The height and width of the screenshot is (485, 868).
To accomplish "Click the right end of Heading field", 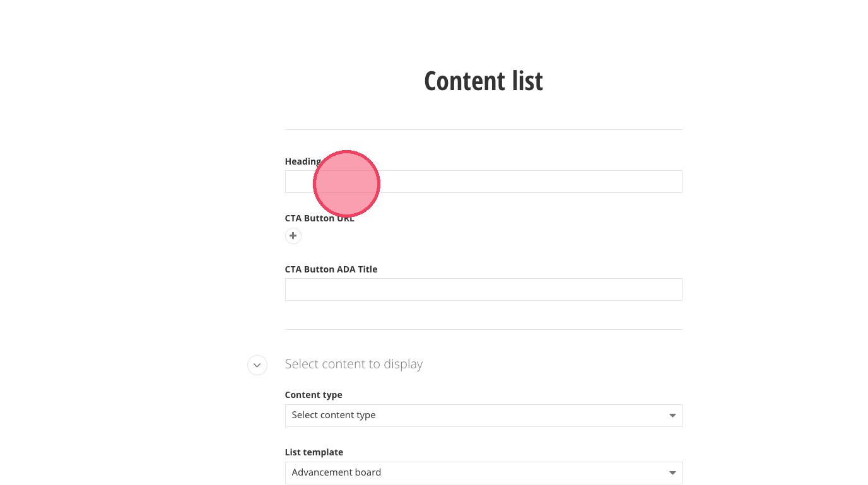I will pyautogui.click(x=669, y=182).
